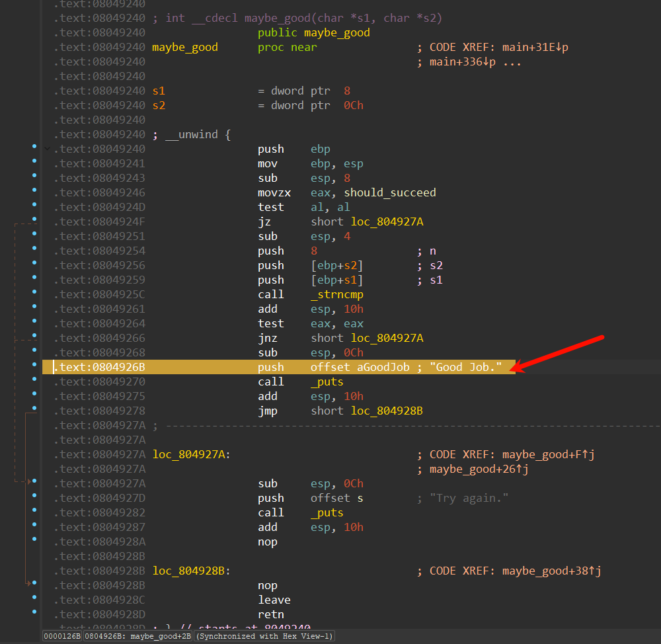The width and height of the screenshot is (661, 644).
Task: Click 'public maybe_good' declaration
Action: [313, 33]
